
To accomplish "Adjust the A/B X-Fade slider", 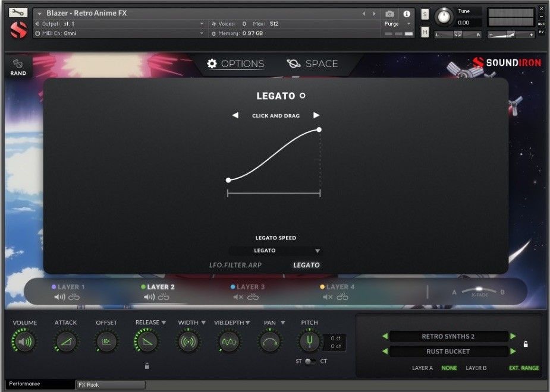I will [x=479, y=290].
